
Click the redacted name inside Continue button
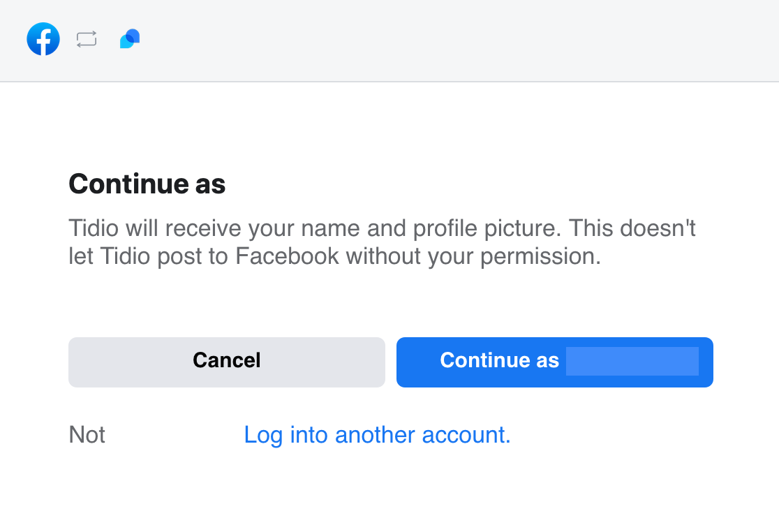[x=632, y=361]
